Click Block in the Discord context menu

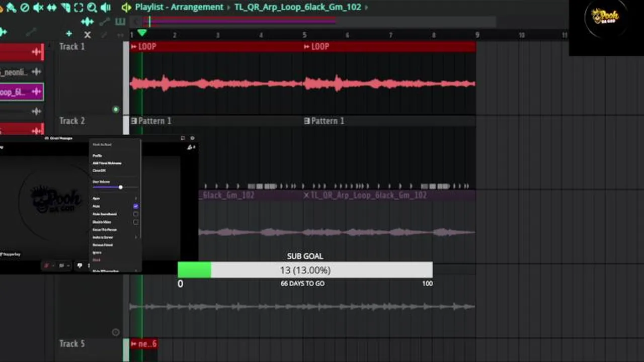[x=96, y=260]
